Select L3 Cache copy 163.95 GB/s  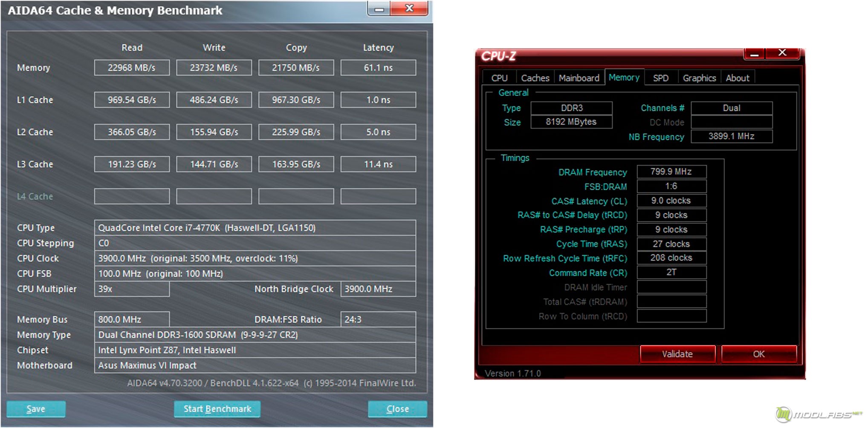pos(296,164)
